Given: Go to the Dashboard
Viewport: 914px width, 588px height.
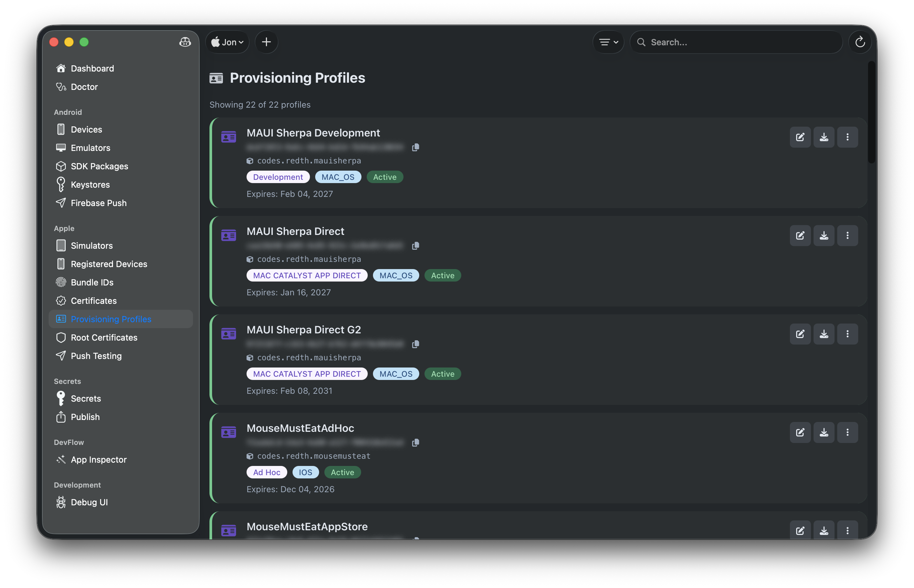Looking at the screenshot, I should coord(92,68).
